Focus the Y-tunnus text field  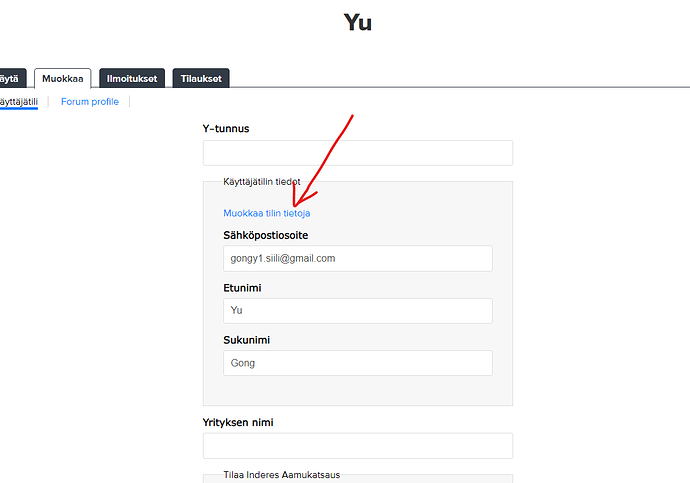tap(357, 153)
